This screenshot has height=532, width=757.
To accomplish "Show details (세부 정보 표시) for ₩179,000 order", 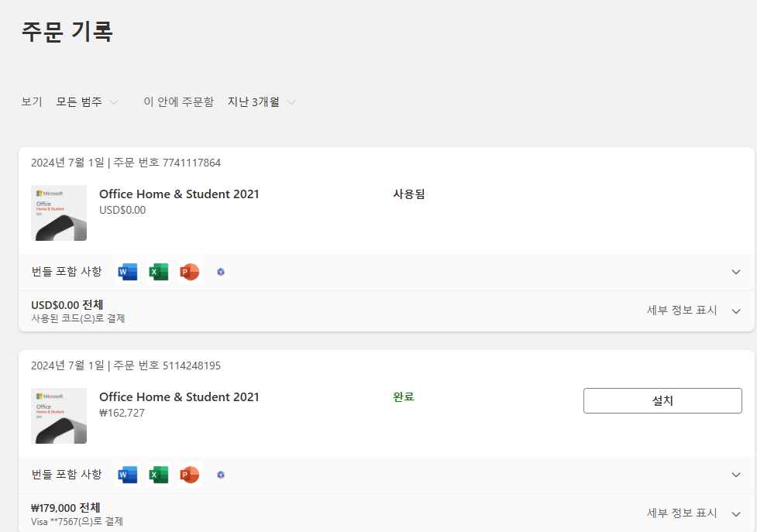I will point(693,513).
